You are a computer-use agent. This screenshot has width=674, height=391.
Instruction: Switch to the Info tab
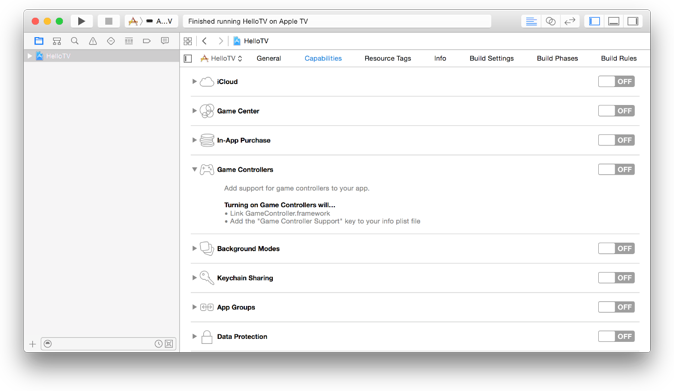440,58
